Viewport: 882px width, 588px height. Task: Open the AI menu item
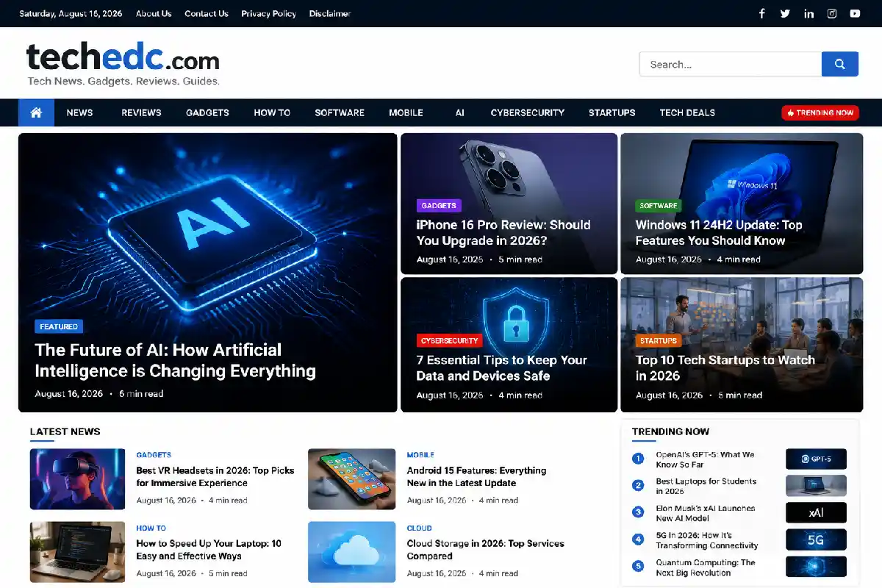click(459, 112)
